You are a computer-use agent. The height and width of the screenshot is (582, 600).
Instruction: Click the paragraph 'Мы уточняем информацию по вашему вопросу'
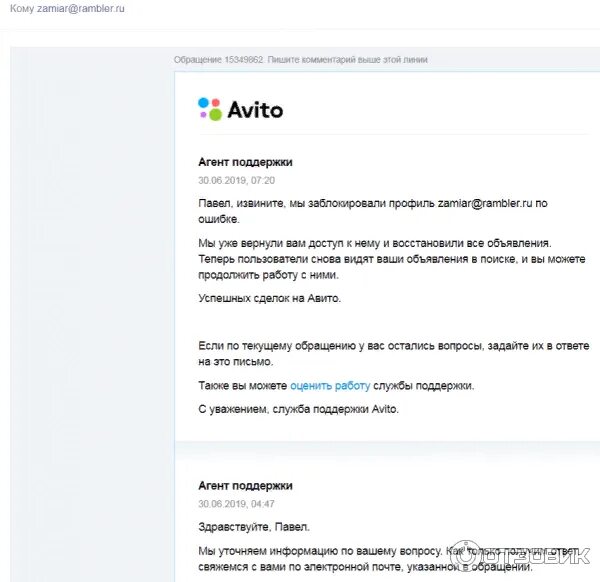[388, 559]
